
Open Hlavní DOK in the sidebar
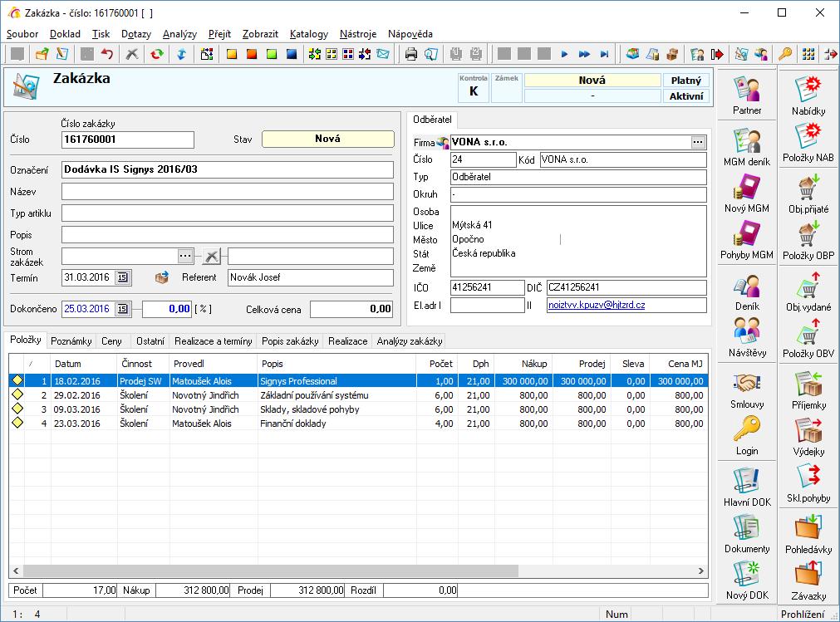click(747, 487)
